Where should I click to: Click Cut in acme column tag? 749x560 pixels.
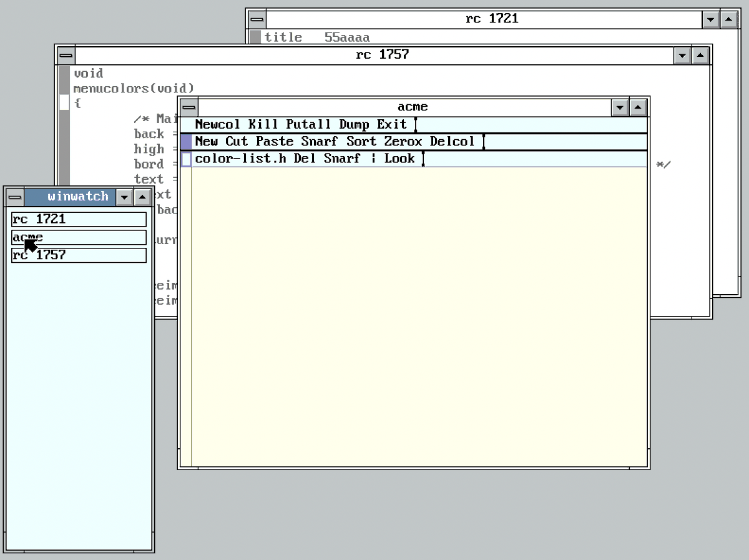237,141
